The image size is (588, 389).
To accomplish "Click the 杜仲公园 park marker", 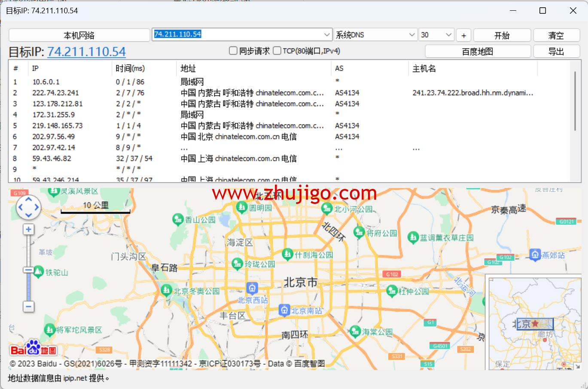I will coord(392,291).
